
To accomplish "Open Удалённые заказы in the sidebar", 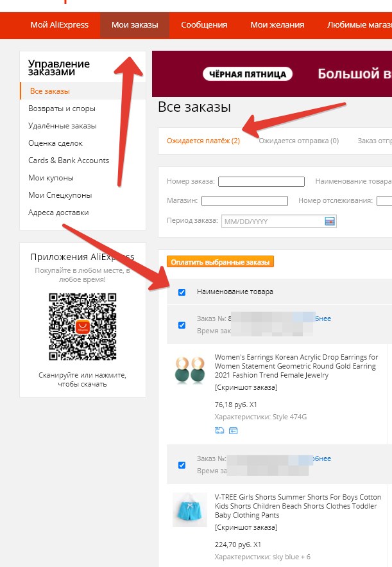I will [62, 126].
